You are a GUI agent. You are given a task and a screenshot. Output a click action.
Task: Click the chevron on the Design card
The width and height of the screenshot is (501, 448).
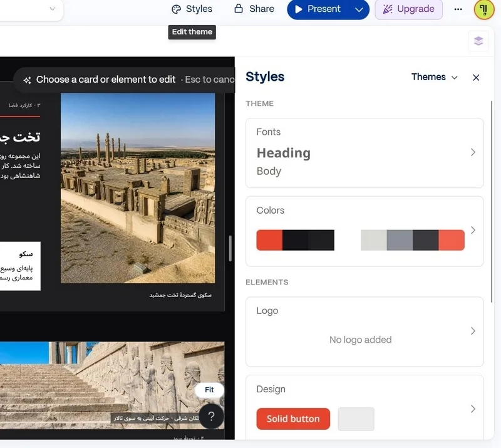pos(473,409)
